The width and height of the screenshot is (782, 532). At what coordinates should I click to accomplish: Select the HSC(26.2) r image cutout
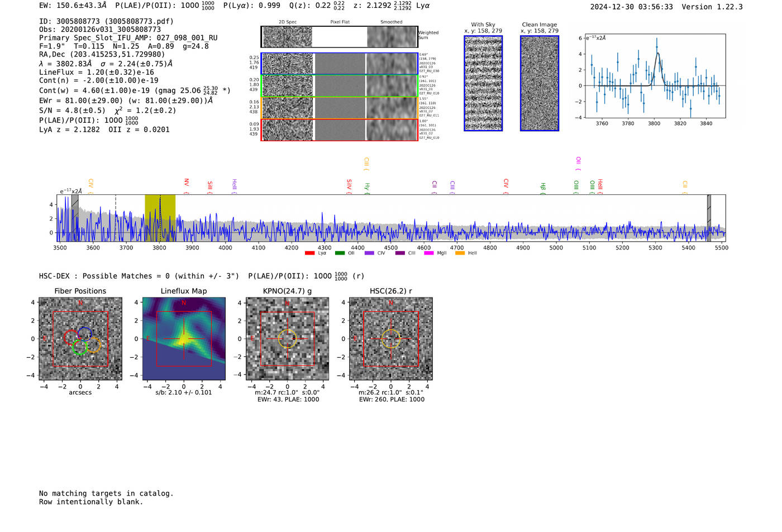391,339
